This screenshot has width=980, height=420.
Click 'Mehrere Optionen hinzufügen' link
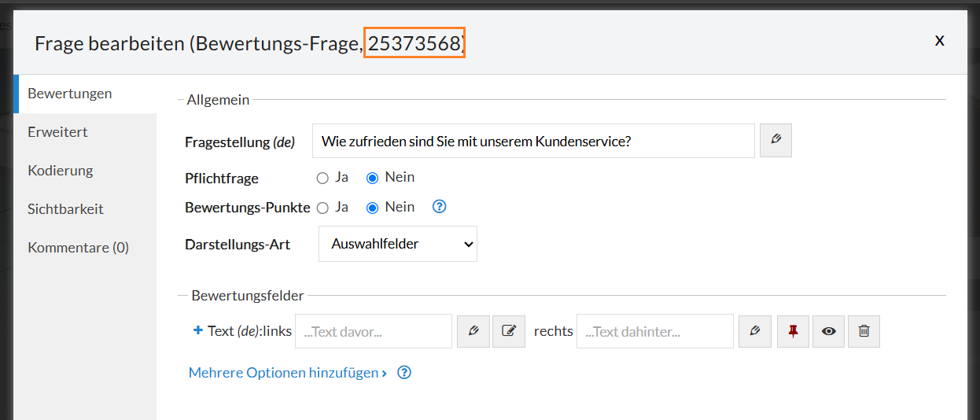click(287, 373)
